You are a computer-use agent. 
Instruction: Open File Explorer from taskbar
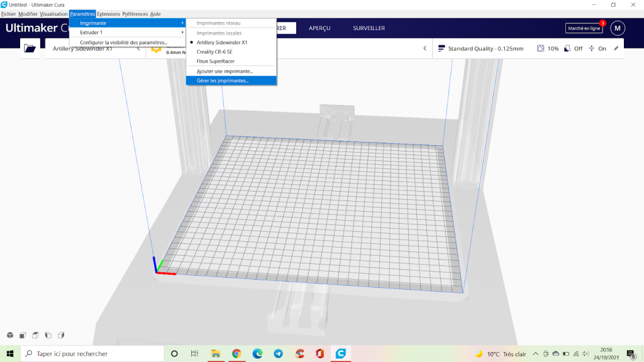[216, 354]
